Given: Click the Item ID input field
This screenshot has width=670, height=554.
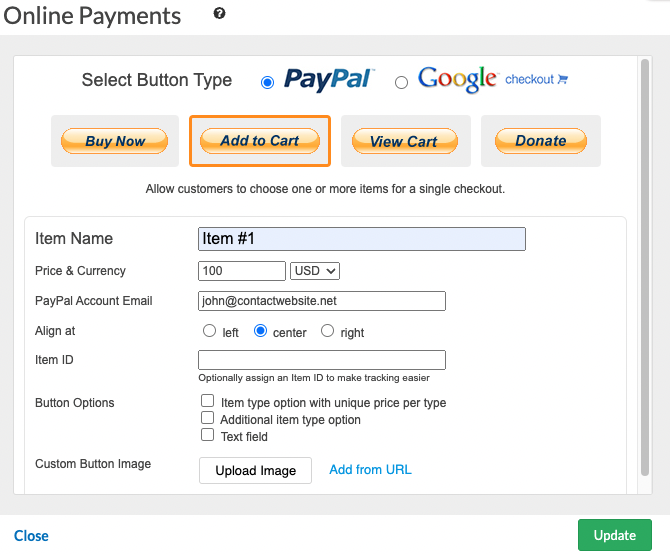Looking at the screenshot, I should coord(322,360).
